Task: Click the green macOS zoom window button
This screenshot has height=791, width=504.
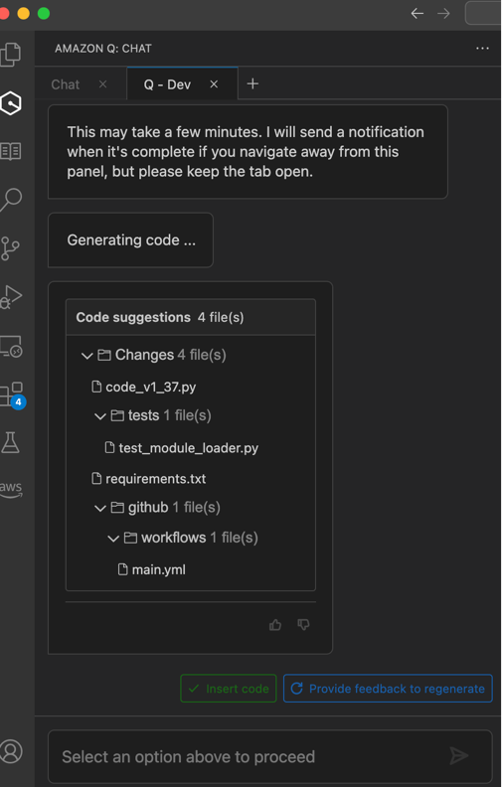Action: (x=44, y=13)
